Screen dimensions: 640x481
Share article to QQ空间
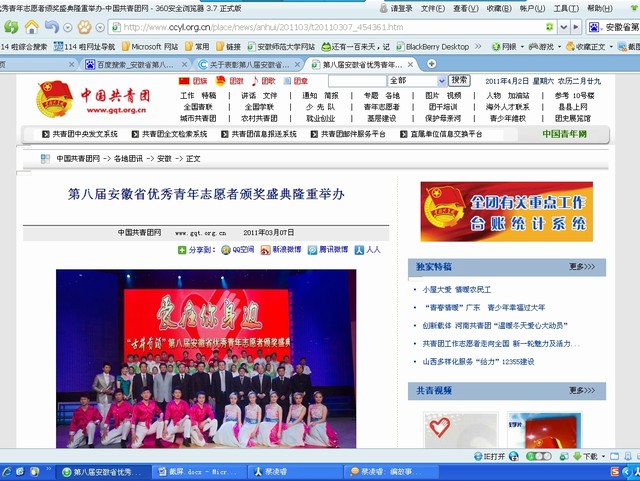(236, 249)
